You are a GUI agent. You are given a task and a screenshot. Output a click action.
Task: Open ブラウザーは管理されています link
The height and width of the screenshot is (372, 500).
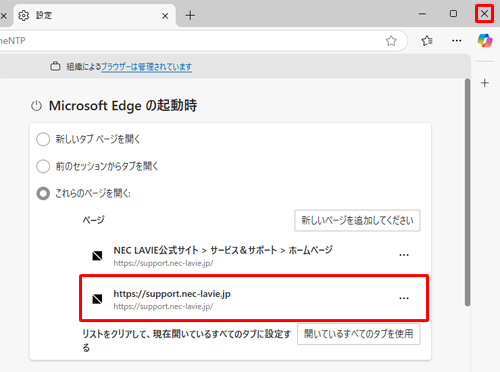pyautogui.click(x=146, y=67)
